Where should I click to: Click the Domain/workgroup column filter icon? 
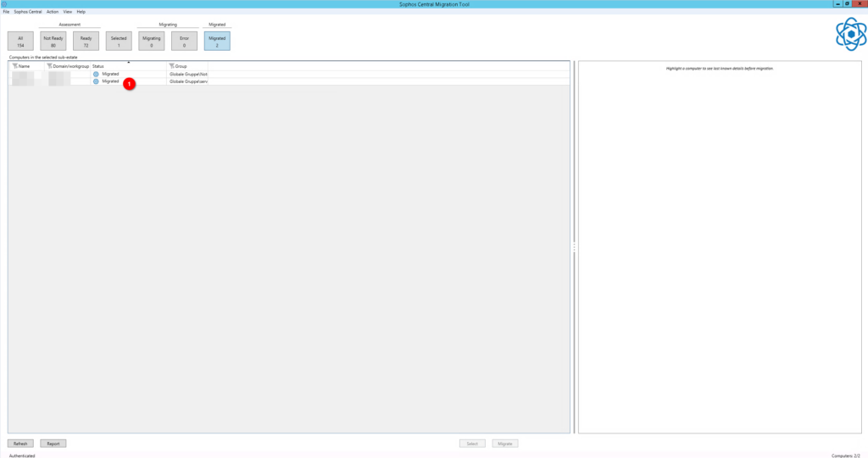coord(49,66)
